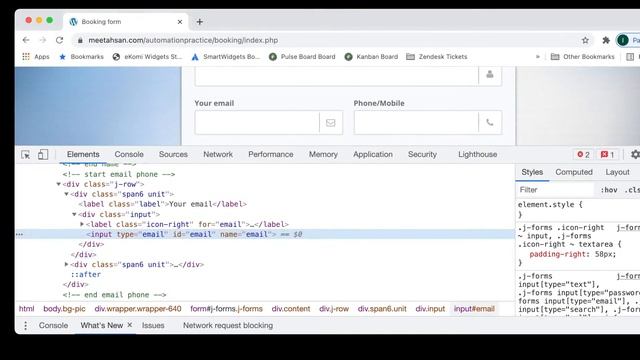The width and height of the screenshot is (640, 360).
Task: Open the Lighthouse tab
Action: coord(478,154)
